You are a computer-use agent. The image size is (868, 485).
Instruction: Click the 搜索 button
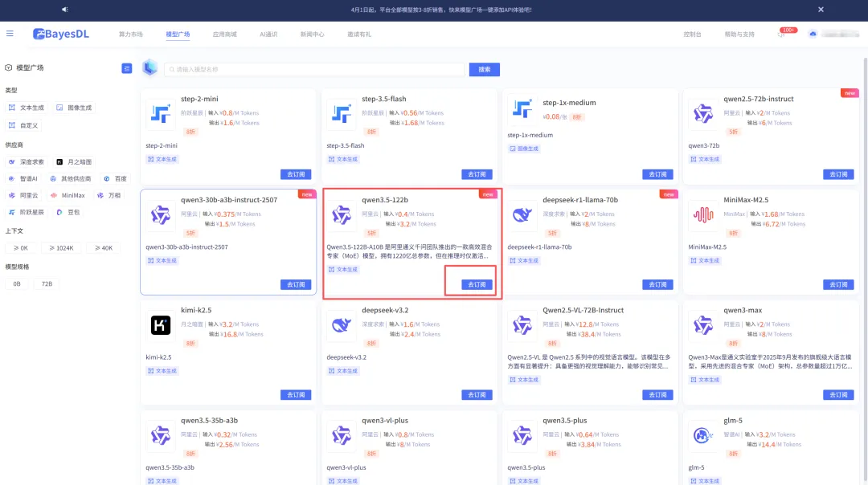(x=485, y=69)
